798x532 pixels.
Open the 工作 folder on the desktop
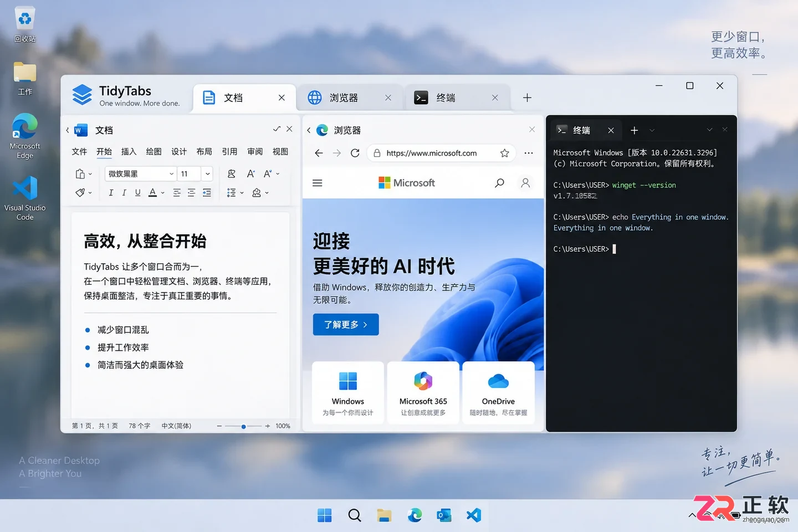[25, 79]
